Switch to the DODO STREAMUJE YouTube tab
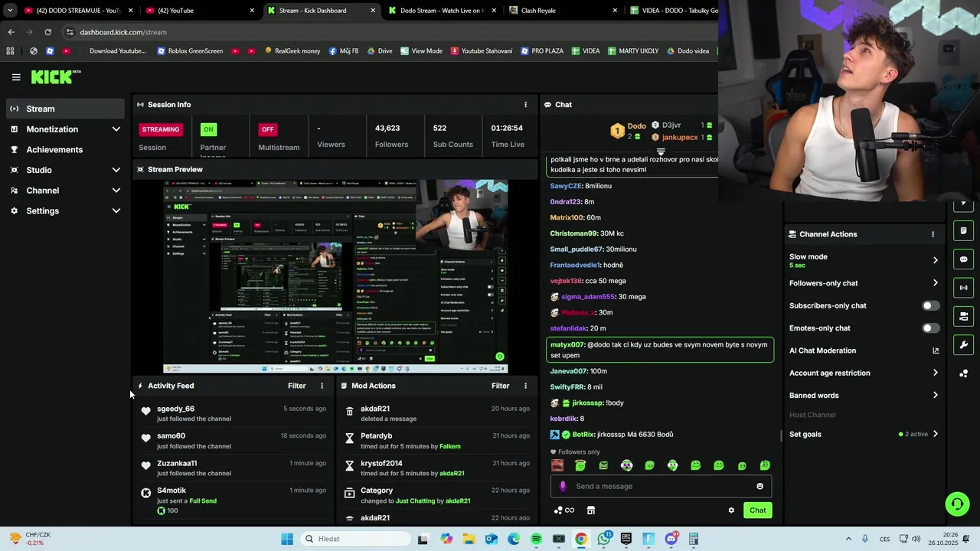980x551 pixels. pyautogui.click(x=77, y=11)
